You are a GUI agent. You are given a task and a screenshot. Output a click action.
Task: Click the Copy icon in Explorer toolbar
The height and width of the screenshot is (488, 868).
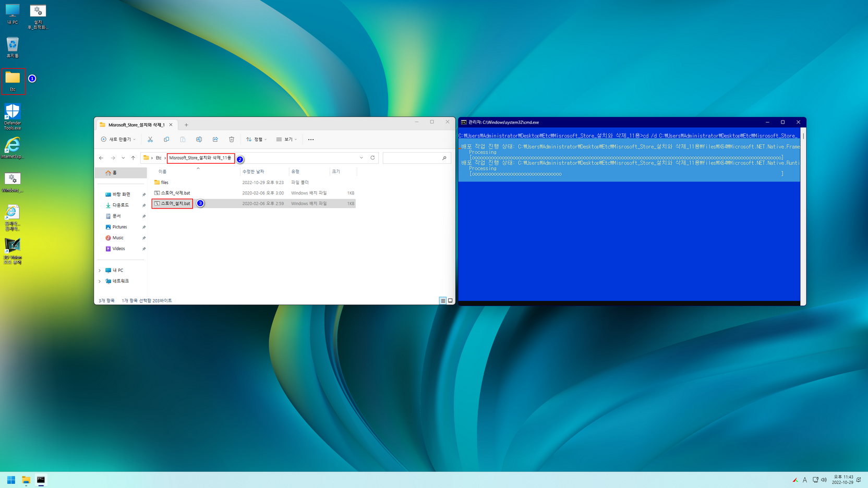click(166, 139)
